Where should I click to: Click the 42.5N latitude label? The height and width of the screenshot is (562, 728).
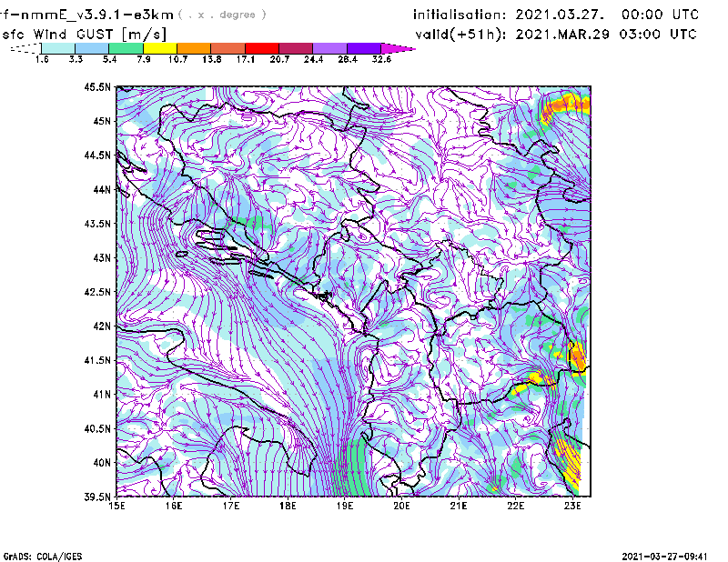[x=97, y=292]
